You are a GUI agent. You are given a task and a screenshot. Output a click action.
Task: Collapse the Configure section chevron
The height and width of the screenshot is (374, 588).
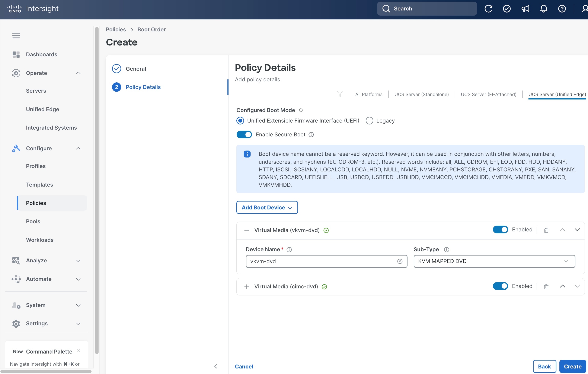pos(78,148)
